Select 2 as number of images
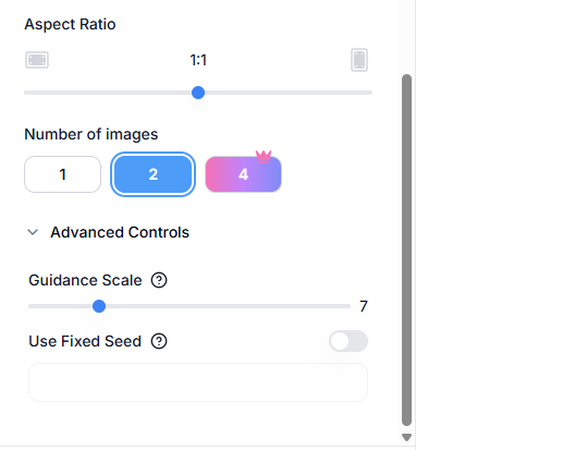This screenshot has width=587, height=450. pos(153,174)
